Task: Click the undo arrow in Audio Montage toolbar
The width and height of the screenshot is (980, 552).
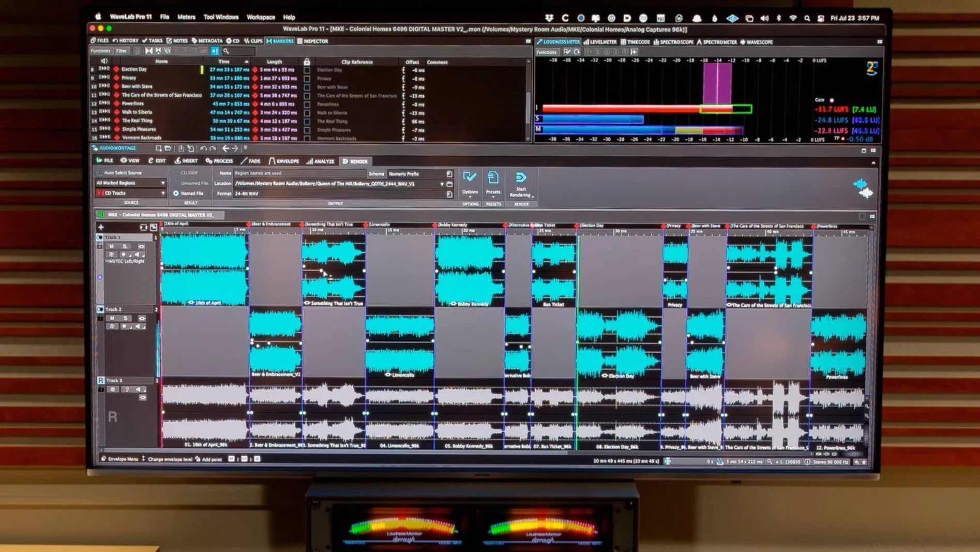Action: pos(203,148)
